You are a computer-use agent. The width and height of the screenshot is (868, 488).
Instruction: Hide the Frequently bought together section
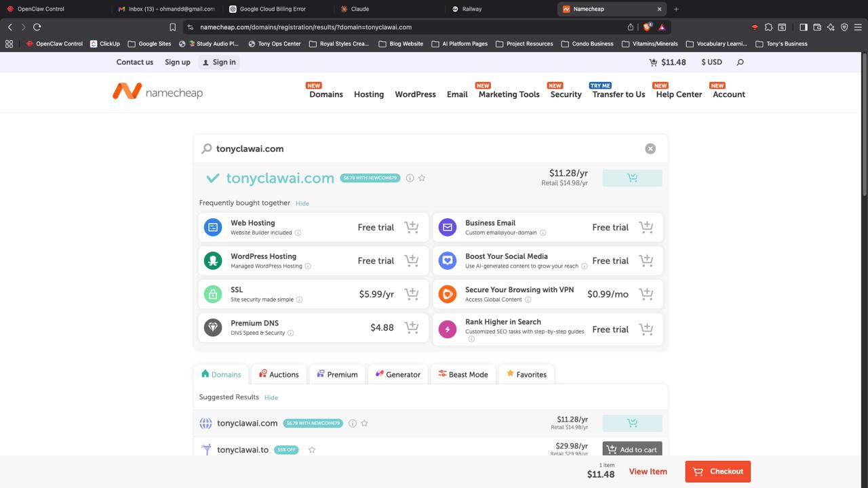tap(302, 203)
